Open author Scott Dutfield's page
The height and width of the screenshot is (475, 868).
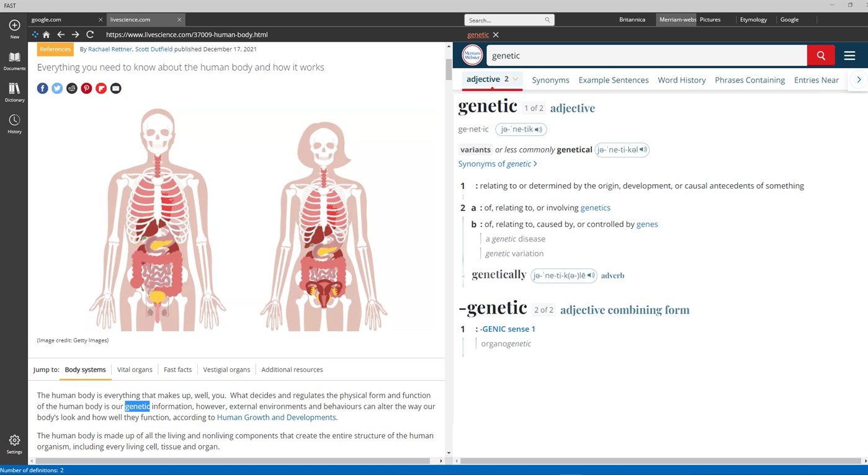click(x=154, y=49)
